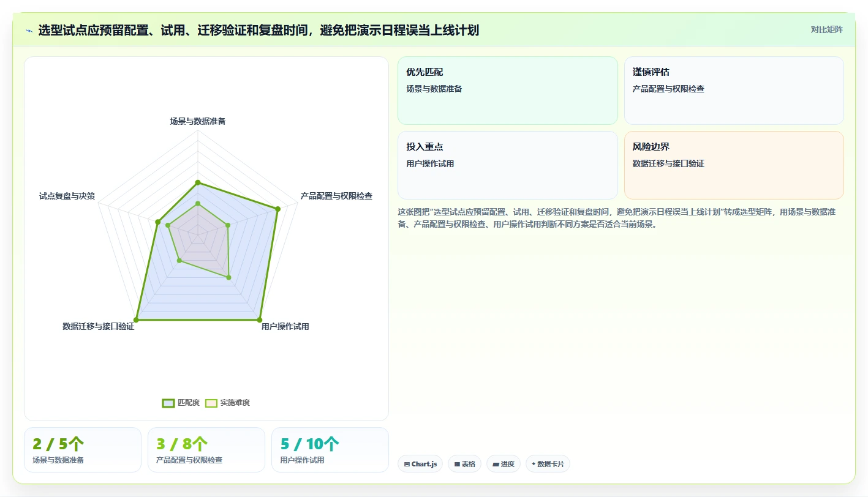Click the 进度 tag
Image resolution: width=868 pixels, height=497 pixels.
pos(504,464)
